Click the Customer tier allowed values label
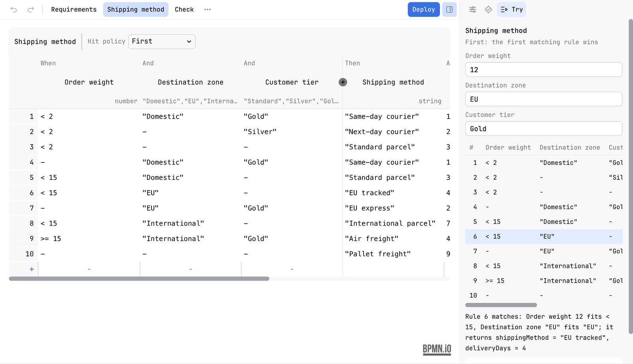The height and width of the screenshot is (364, 633). (x=291, y=101)
